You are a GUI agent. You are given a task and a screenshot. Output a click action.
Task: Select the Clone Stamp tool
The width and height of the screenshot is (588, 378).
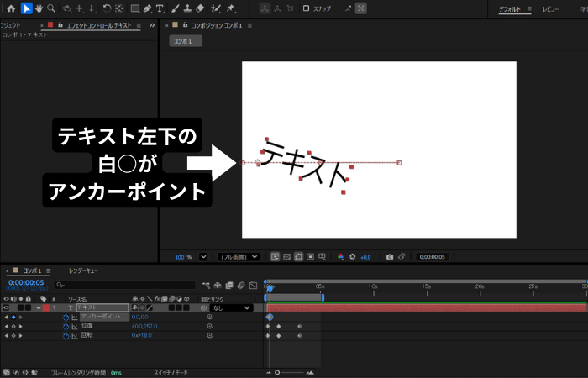click(188, 8)
